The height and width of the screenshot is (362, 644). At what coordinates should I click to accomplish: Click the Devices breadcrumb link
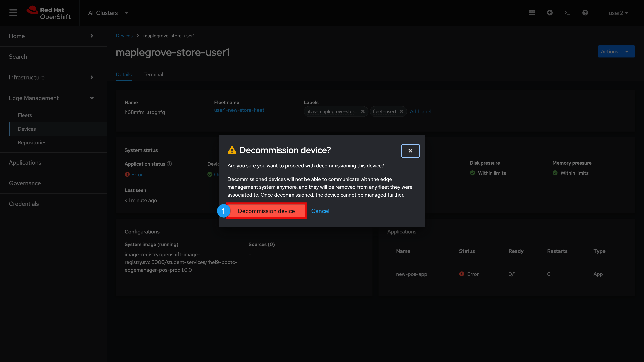click(x=124, y=36)
